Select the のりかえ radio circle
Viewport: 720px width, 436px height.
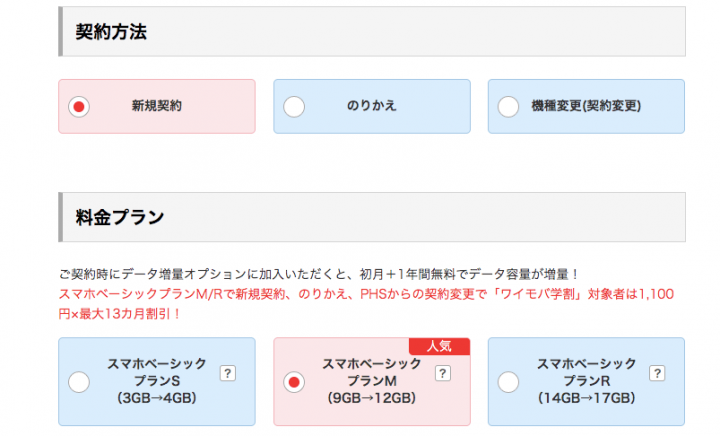pos(294,107)
